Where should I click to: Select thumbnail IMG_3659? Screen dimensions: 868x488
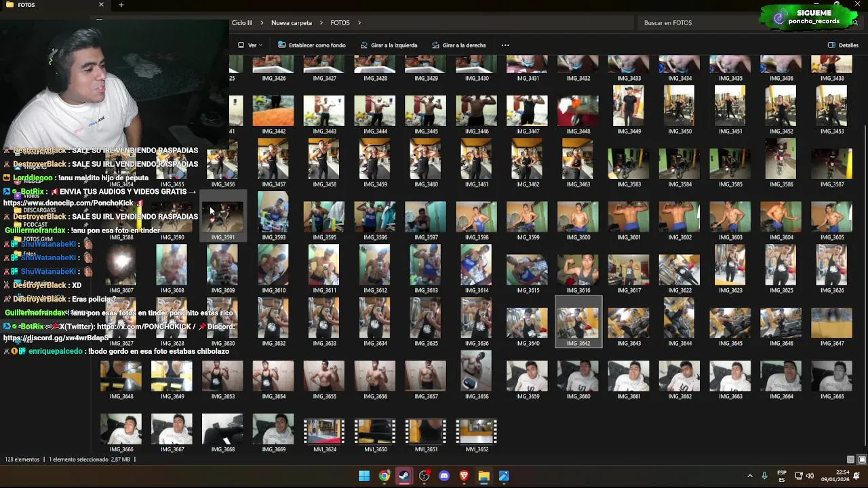coord(528,376)
